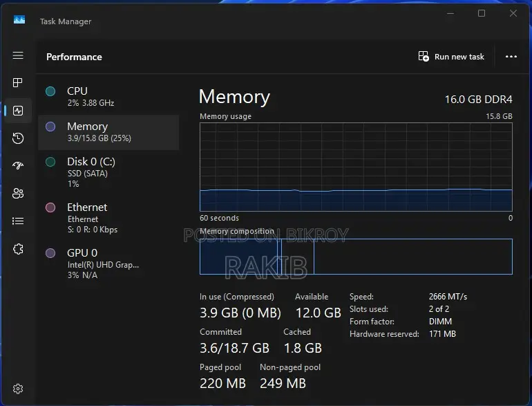Viewport: 532px width, 406px height.
Task: Click the Hardware reserved value 171 MB
Action: click(x=442, y=334)
